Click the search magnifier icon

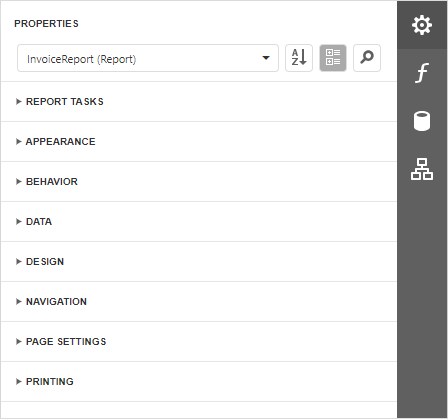tap(367, 58)
